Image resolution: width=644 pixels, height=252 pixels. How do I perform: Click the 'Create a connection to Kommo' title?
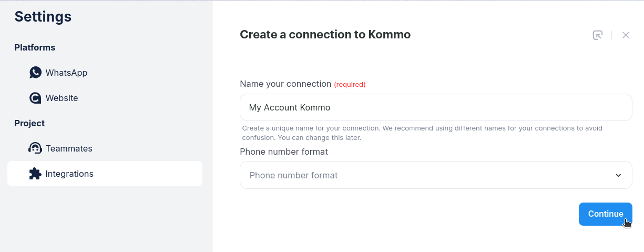[x=325, y=35]
